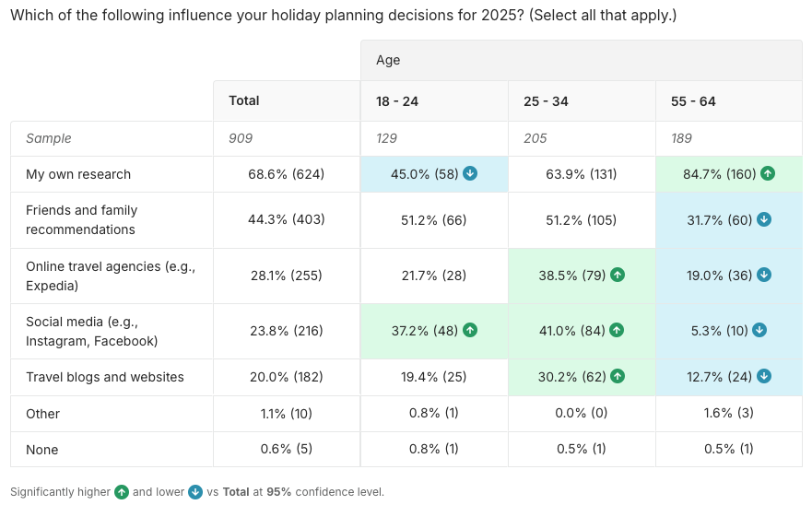Viewport: 812px width, 505px height.
Task: Select the 25 - 34 column header
Action: (546, 101)
